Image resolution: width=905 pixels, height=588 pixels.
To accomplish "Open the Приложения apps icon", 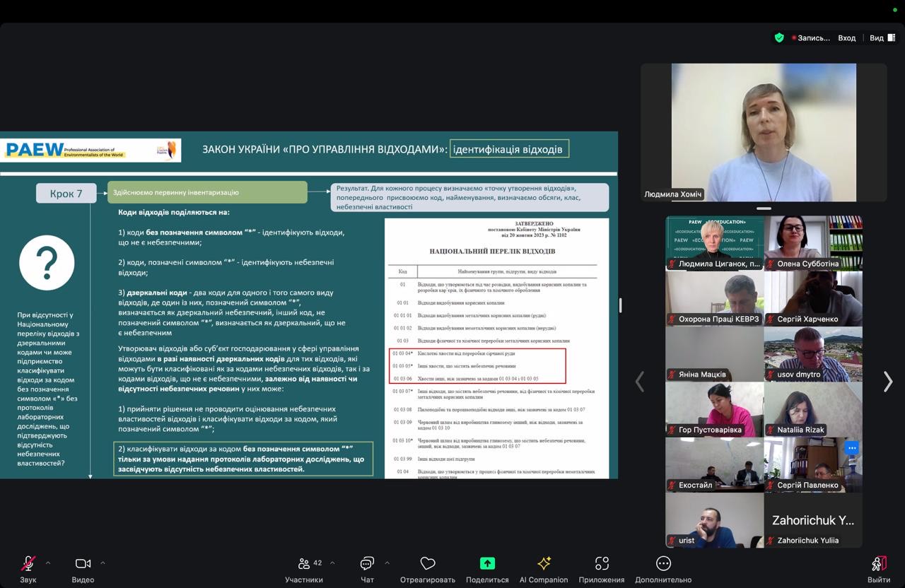I will pos(602,564).
